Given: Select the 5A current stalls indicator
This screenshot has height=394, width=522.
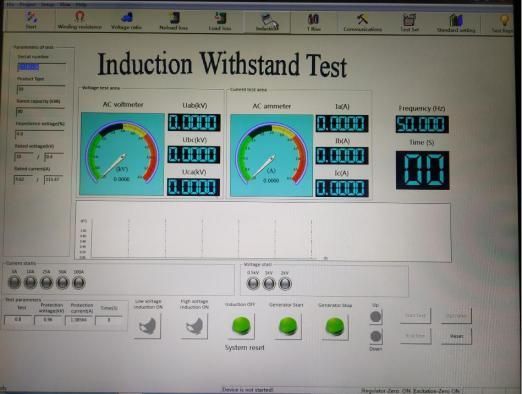Looking at the screenshot, I should 14,282.
